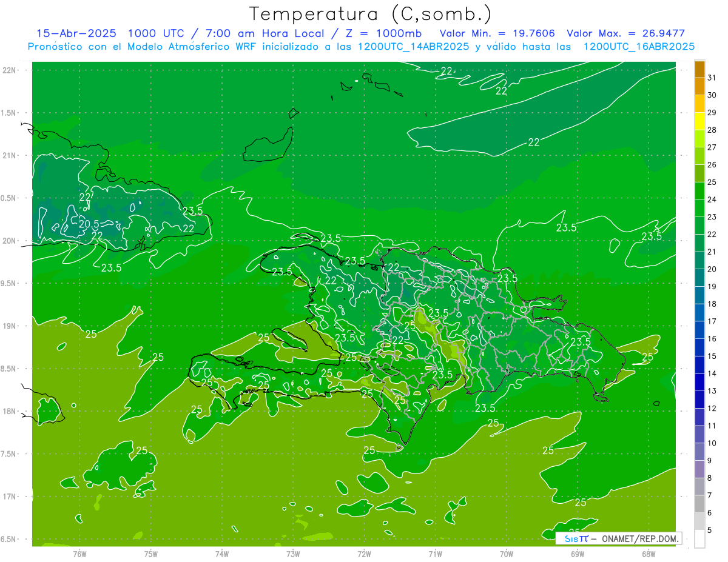Click the '76W' longitude axis label
The height and width of the screenshot is (562, 728).
coord(79,554)
